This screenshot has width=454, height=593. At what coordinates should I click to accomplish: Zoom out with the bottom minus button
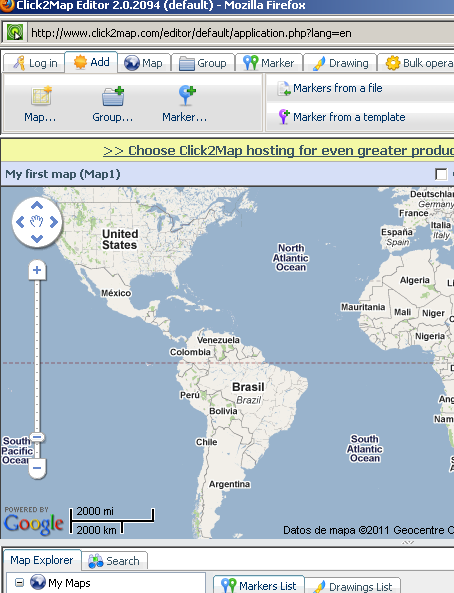click(37, 468)
